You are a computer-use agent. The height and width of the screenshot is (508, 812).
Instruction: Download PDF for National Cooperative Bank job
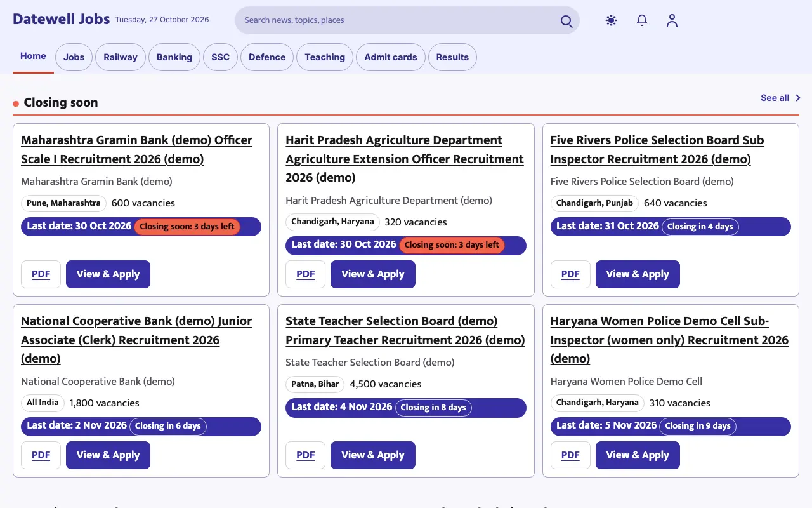[41, 455]
